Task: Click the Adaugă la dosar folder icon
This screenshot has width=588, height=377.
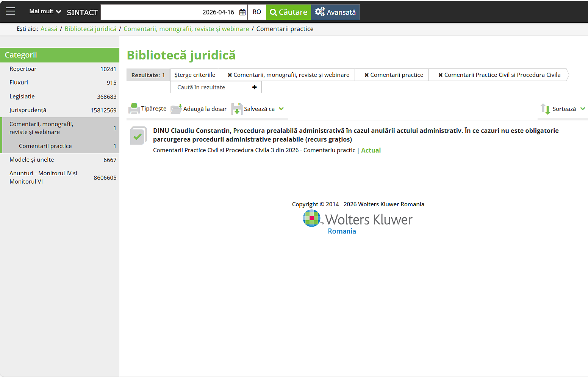Action: click(x=176, y=109)
